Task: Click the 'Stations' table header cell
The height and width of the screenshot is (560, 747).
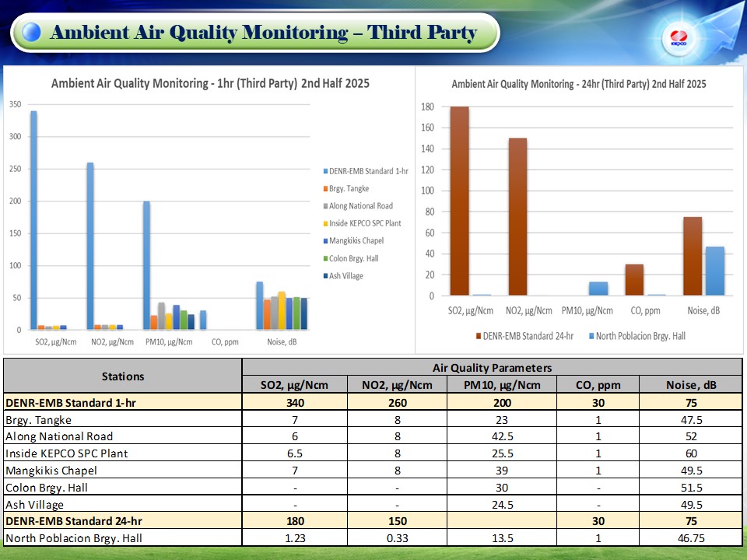Action: tap(123, 376)
